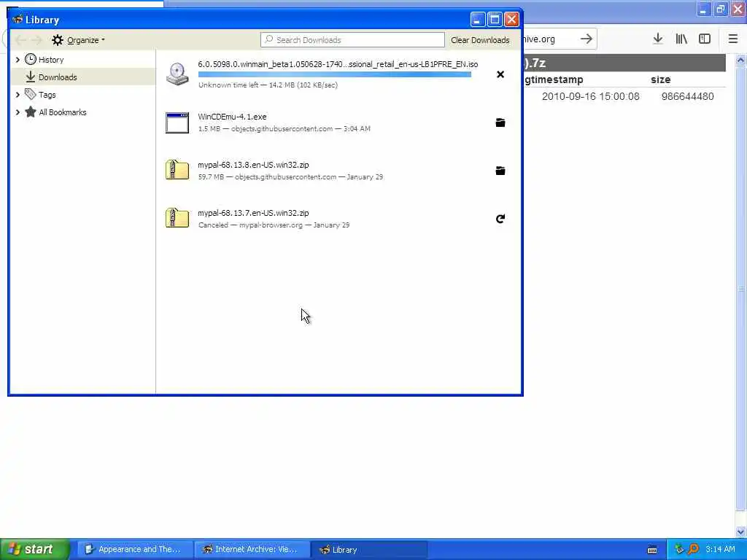Click the Organize gear icon
This screenshot has width=747, height=560.
[x=58, y=40]
